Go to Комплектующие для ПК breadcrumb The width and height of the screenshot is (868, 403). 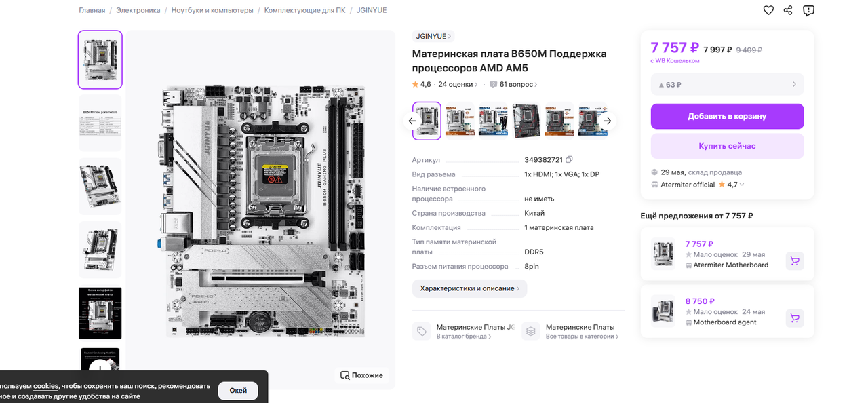tap(305, 10)
